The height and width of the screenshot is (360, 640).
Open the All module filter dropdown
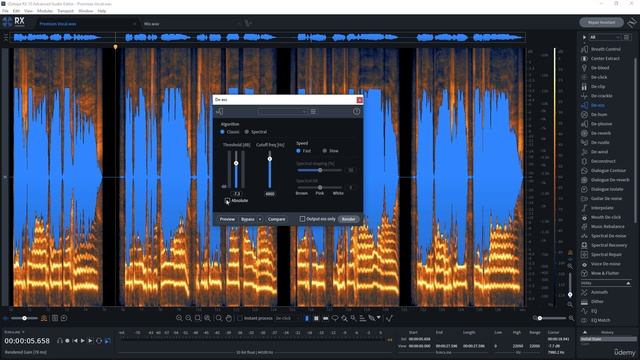click(604, 37)
